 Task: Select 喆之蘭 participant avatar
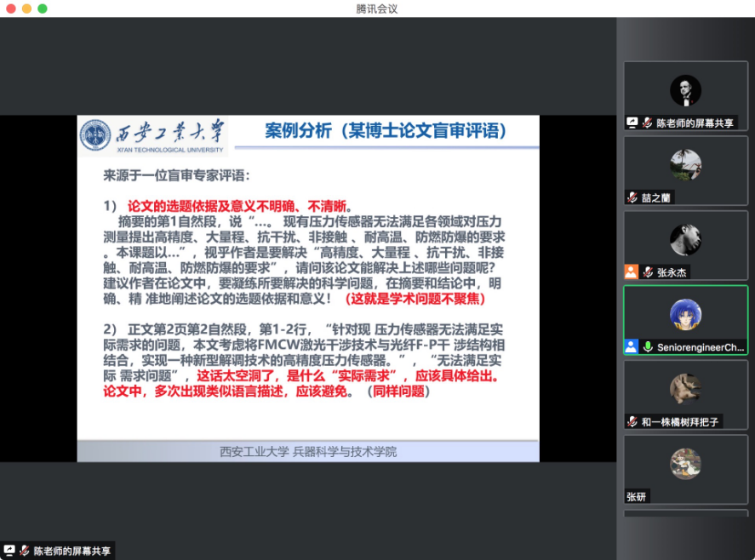tap(685, 165)
